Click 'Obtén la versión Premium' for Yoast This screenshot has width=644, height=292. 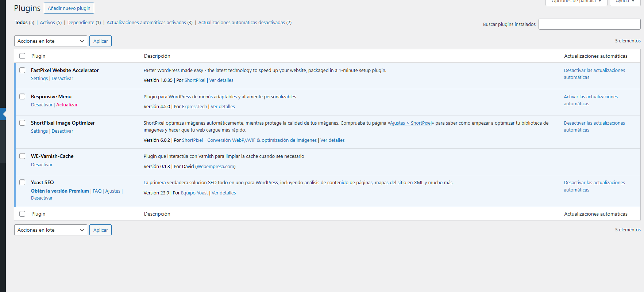(x=60, y=191)
